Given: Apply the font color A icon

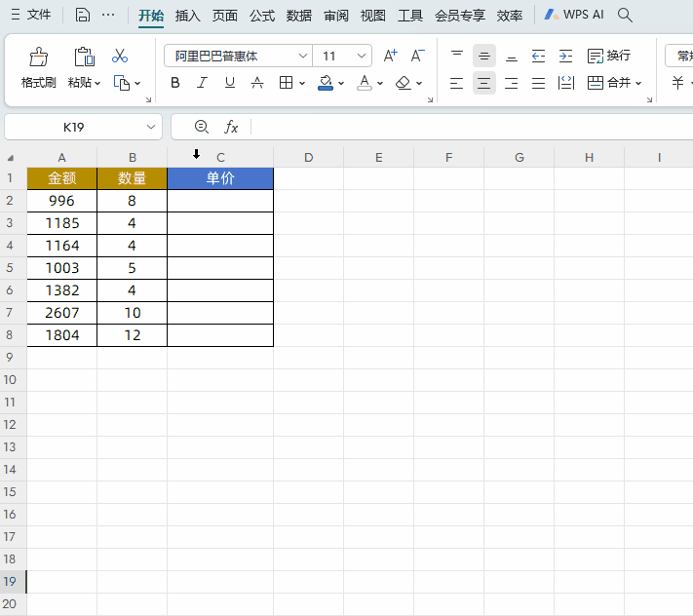Looking at the screenshot, I should [x=365, y=83].
